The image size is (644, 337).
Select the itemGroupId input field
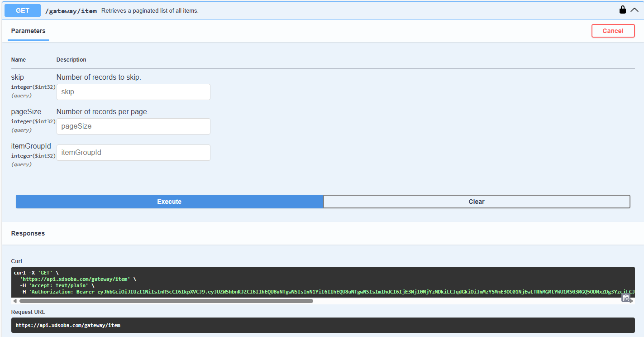pos(133,153)
